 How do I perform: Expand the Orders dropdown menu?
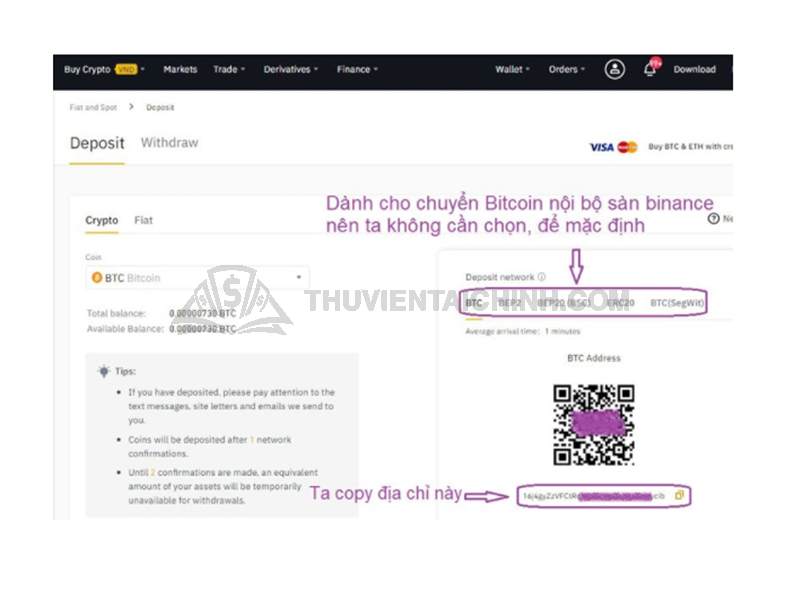coord(567,69)
